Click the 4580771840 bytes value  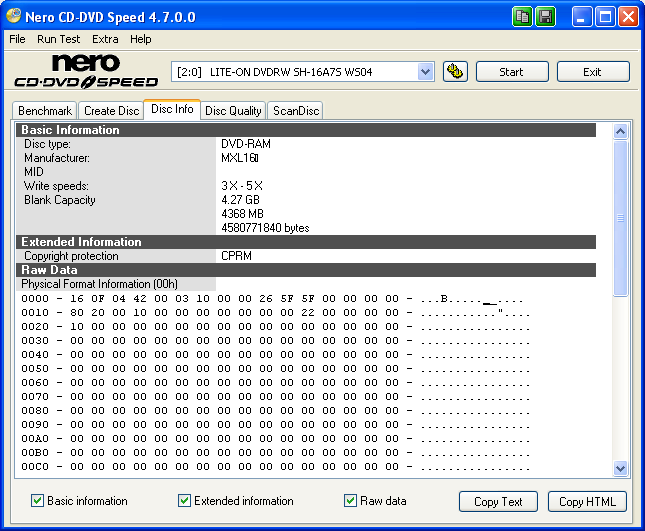tap(265, 228)
